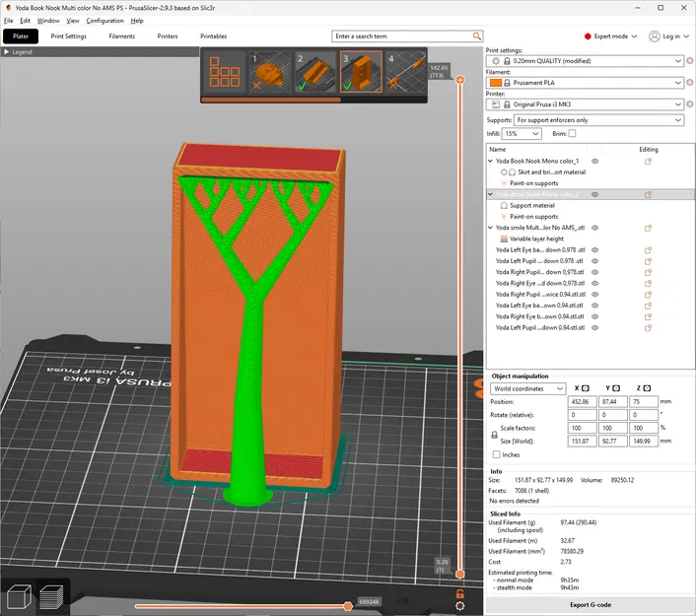Enable the Brim checkbox
The height and width of the screenshot is (616, 696).
[x=572, y=133]
